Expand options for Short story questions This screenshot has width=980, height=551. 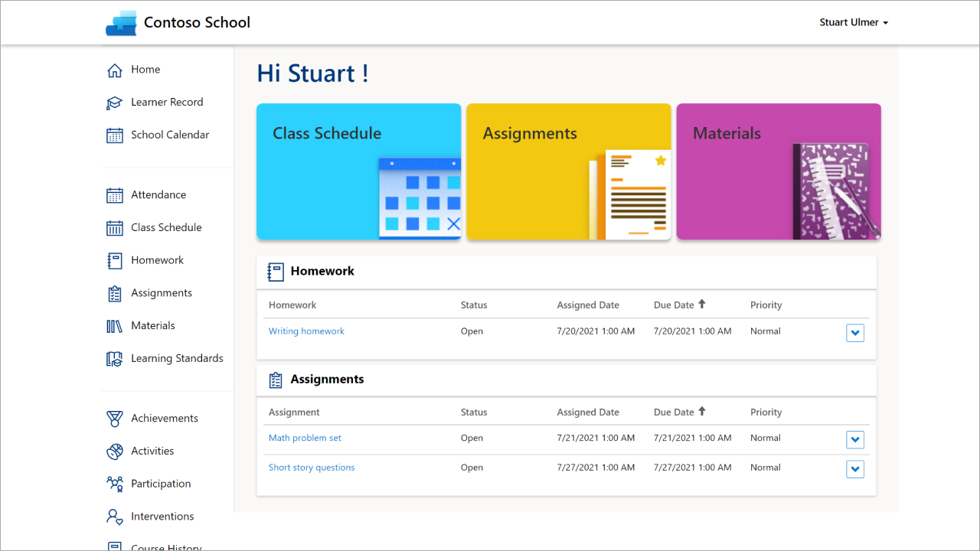click(x=854, y=469)
